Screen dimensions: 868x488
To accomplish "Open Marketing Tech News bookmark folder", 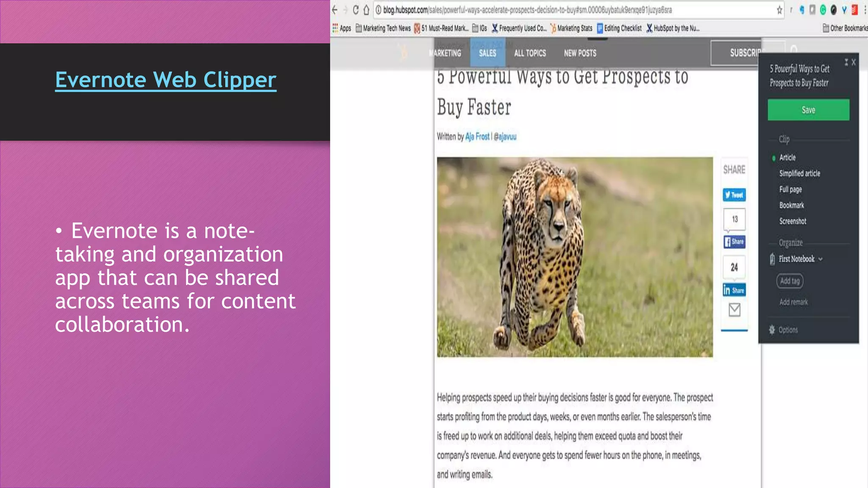I will point(383,28).
